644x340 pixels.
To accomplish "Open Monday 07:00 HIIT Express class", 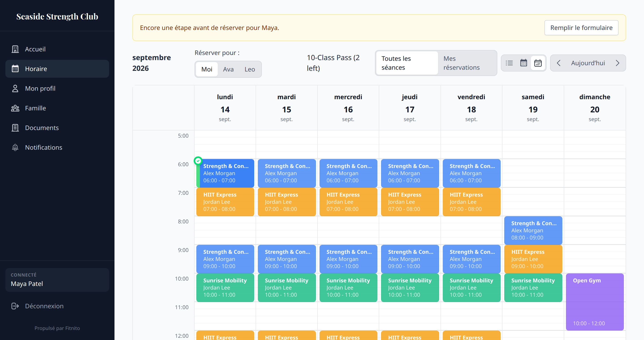I will tap(225, 202).
